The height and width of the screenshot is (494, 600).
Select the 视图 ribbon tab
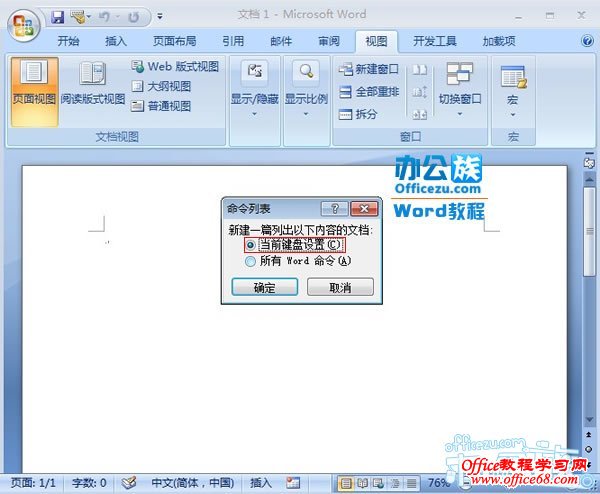(x=376, y=41)
